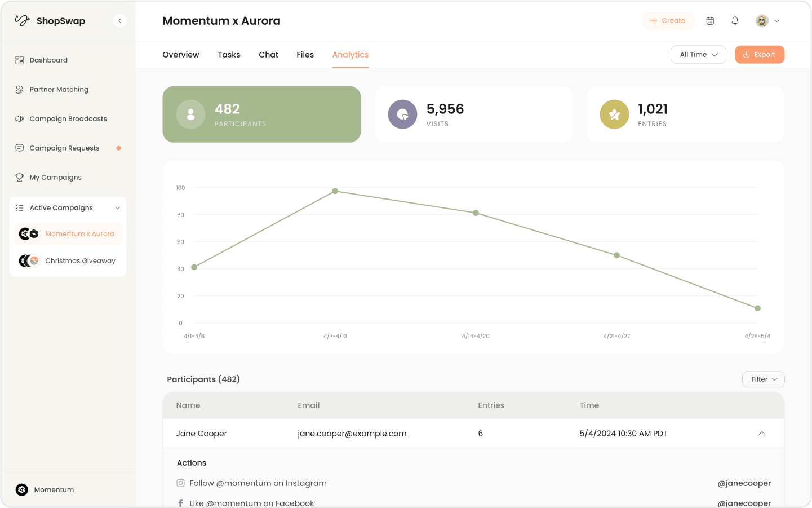
Task: Collapse the Jane Cooper row details
Action: click(x=762, y=434)
